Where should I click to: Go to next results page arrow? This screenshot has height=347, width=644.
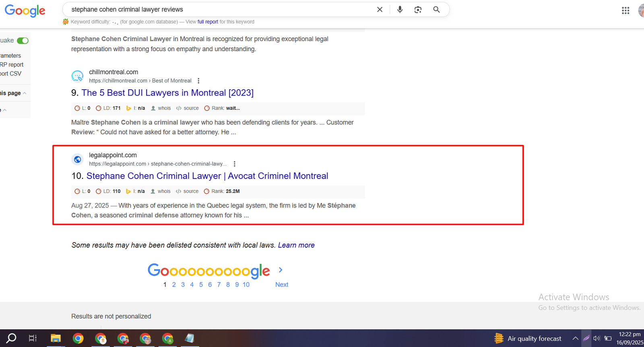(x=281, y=270)
